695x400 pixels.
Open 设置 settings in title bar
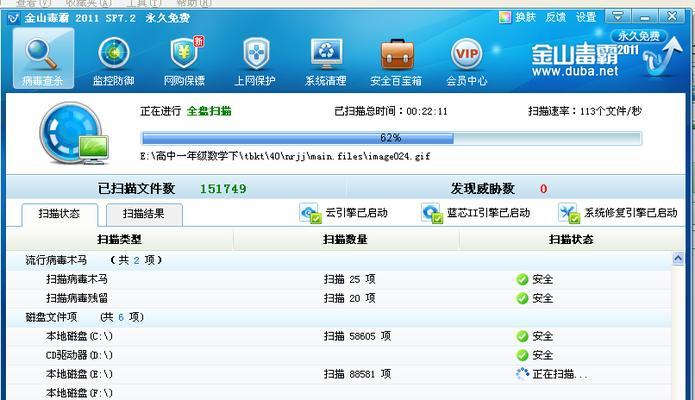[586, 17]
